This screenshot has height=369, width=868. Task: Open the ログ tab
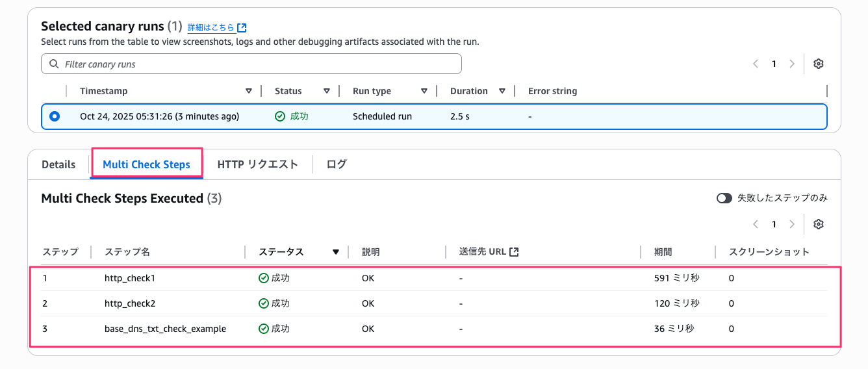tap(336, 164)
